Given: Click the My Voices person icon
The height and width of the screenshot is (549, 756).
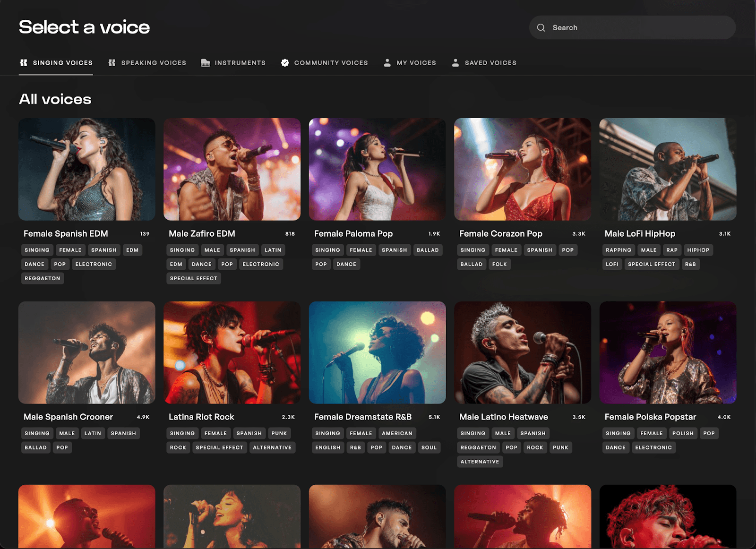Looking at the screenshot, I should tap(387, 62).
